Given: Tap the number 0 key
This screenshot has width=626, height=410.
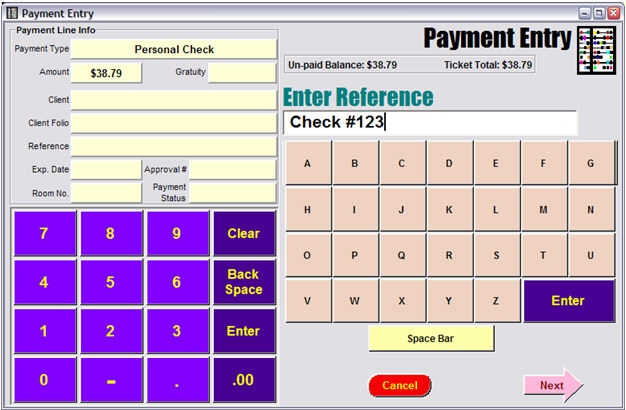Looking at the screenshot, I should [x=43, y=380].
